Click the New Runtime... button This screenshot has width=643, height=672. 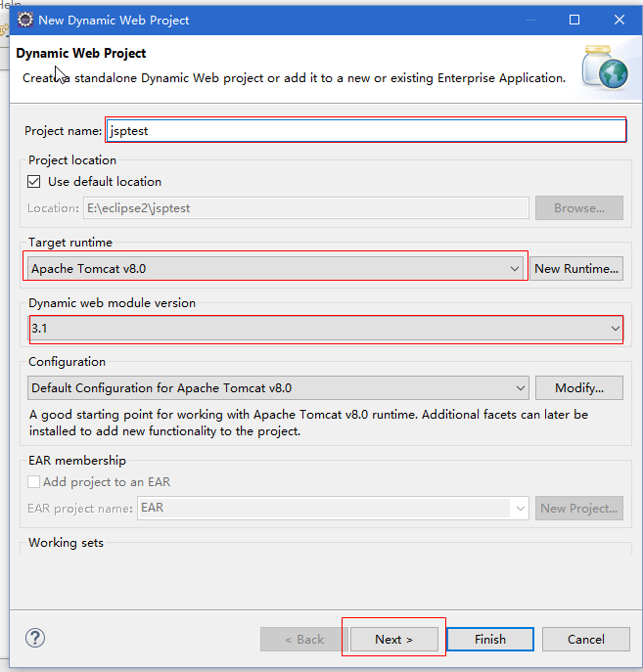[576, 269]
